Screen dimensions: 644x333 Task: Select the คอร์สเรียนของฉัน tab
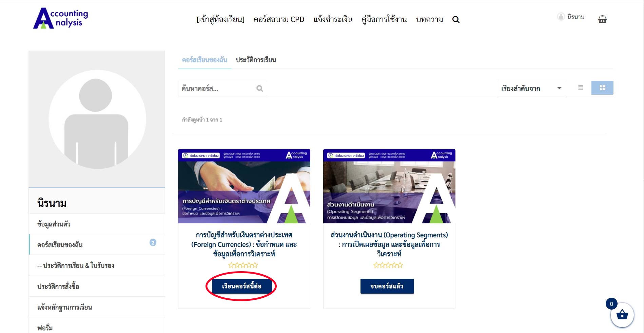(x=204, y=60)
